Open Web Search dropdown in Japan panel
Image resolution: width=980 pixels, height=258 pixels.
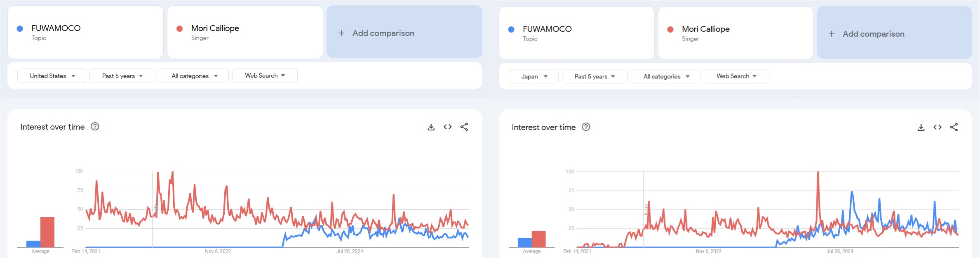(x=736, y=76)
